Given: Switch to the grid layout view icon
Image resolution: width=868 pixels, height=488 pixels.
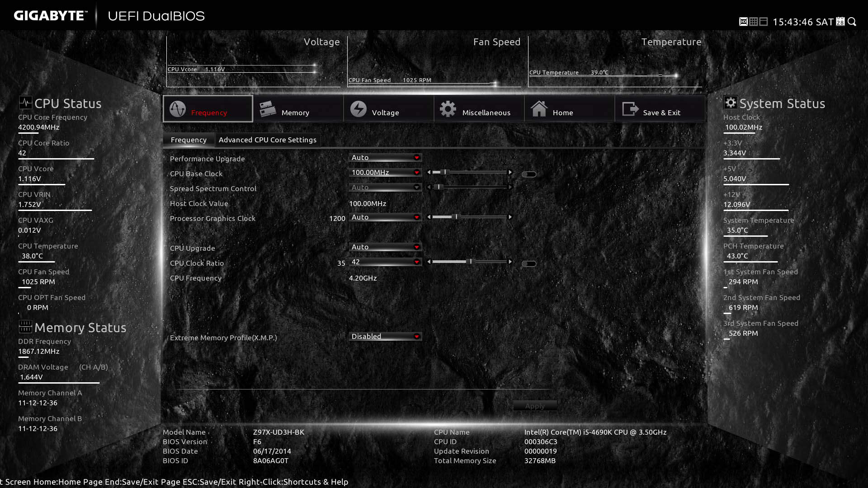Looking at the screenshot, I should point(754,22).
